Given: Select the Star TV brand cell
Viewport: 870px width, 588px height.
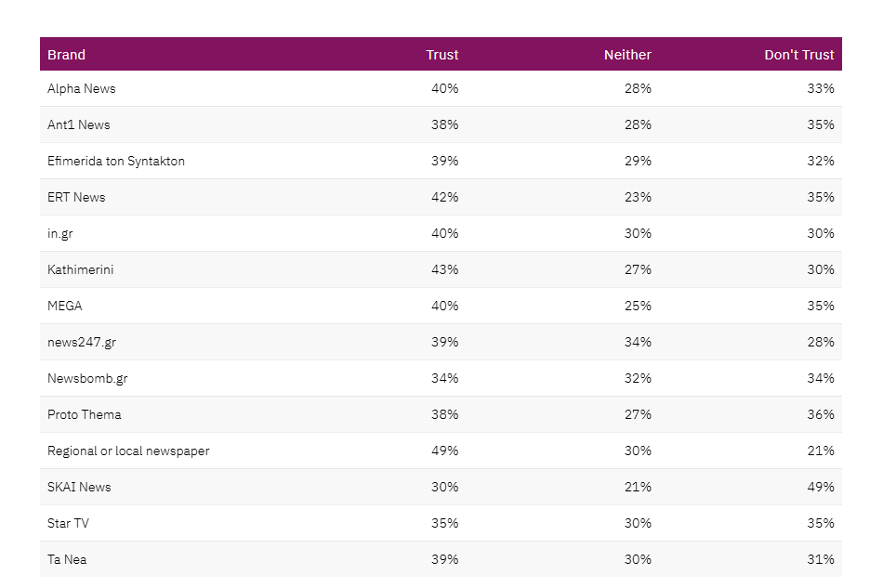Looking at the screenshot, I should click(68, 524).
